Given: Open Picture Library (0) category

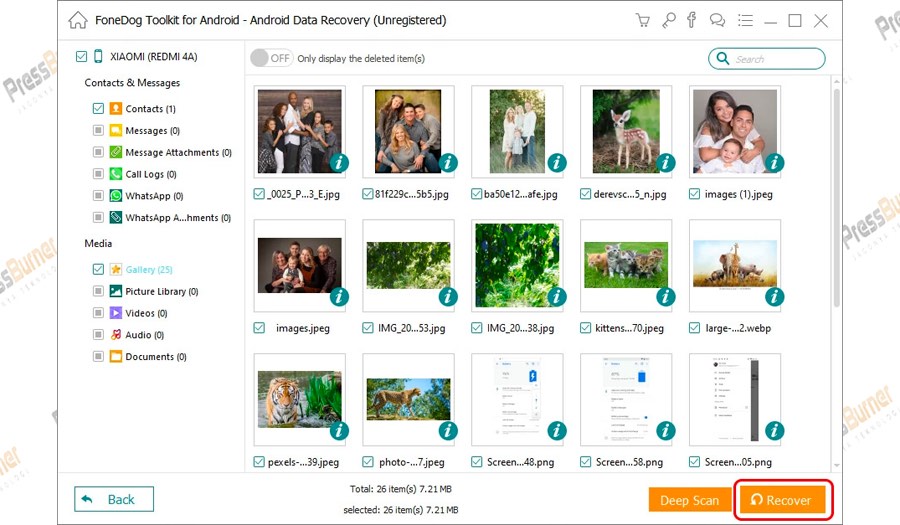Looking at the screenshot, I should (161, 291).
